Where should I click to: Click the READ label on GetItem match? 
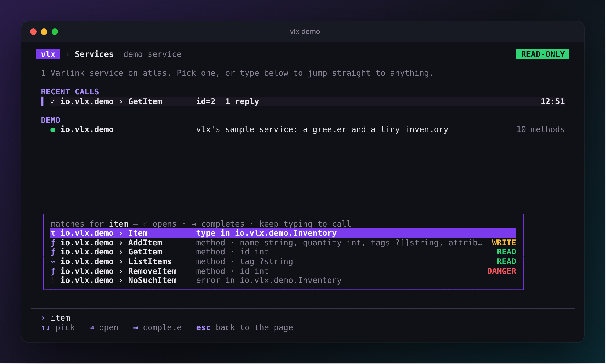(506, 252)
